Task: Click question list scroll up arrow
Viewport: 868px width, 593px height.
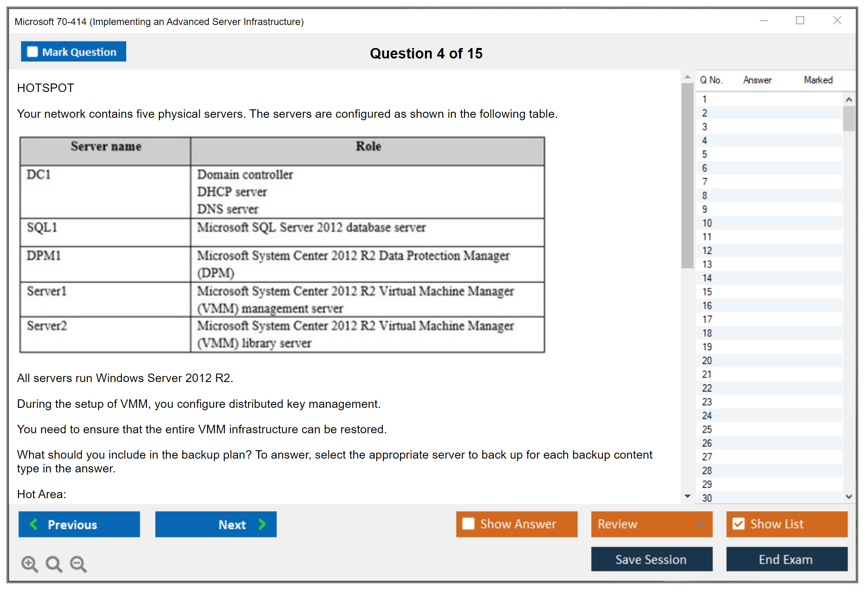Action: click(x=849, y=100)
